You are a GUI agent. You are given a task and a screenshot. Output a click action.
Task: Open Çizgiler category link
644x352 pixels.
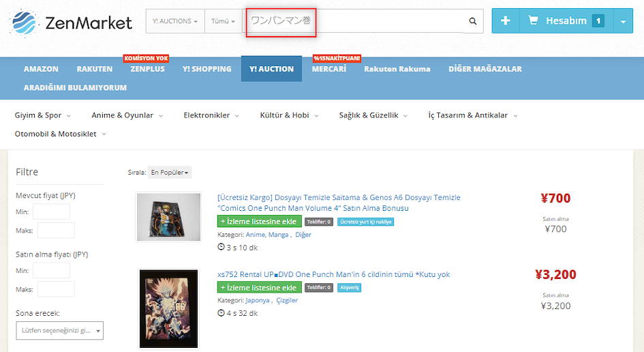(287, 300)
